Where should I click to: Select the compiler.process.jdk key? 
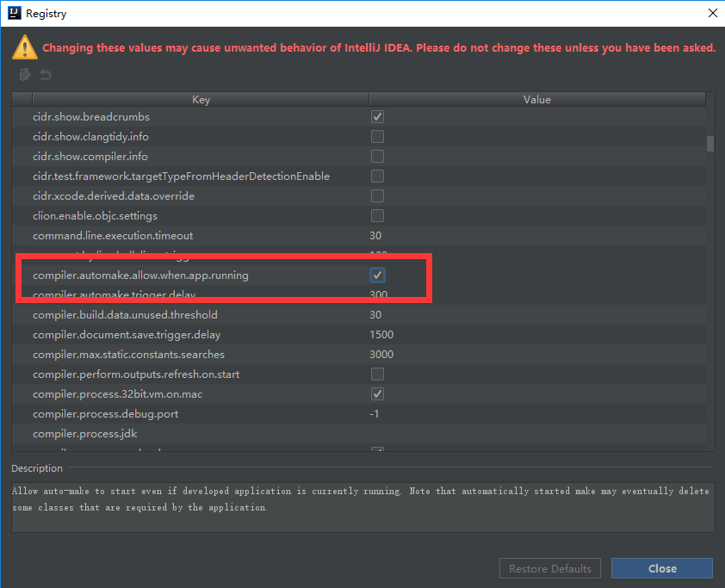pos(85,434)
